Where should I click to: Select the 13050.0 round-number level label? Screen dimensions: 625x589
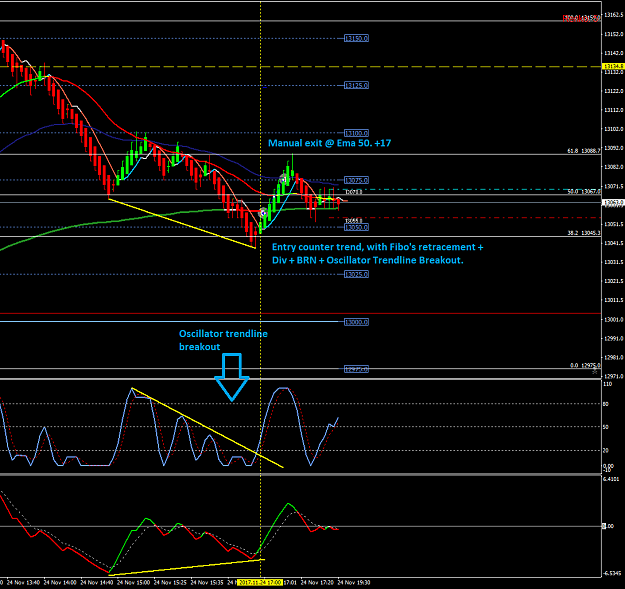(x=356, y=227)
